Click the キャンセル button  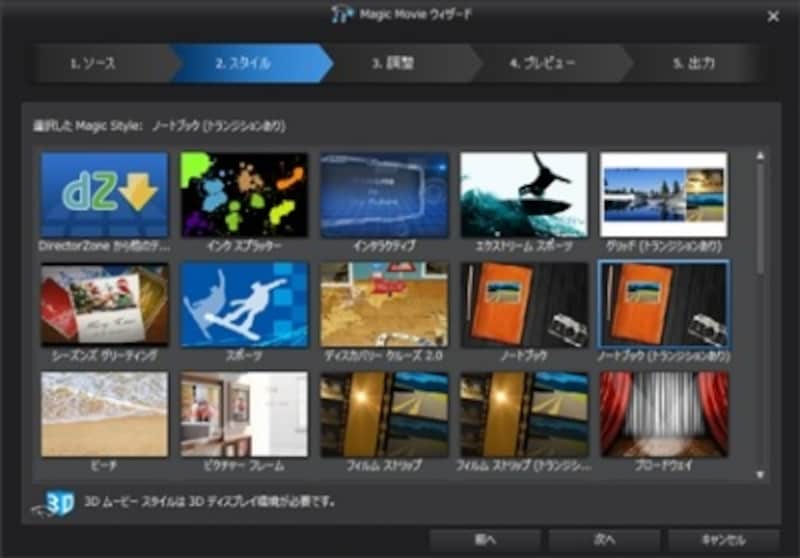[724, 540]
